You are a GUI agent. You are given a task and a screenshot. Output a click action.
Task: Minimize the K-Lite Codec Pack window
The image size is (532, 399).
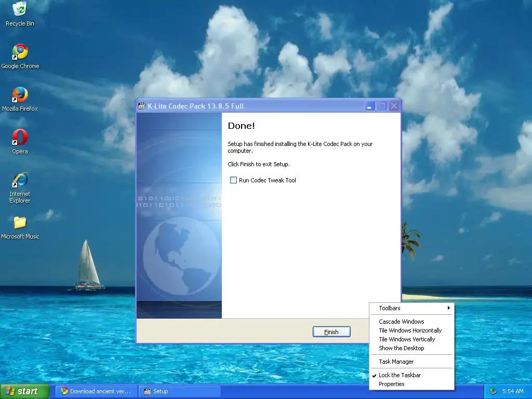[369, 106]
